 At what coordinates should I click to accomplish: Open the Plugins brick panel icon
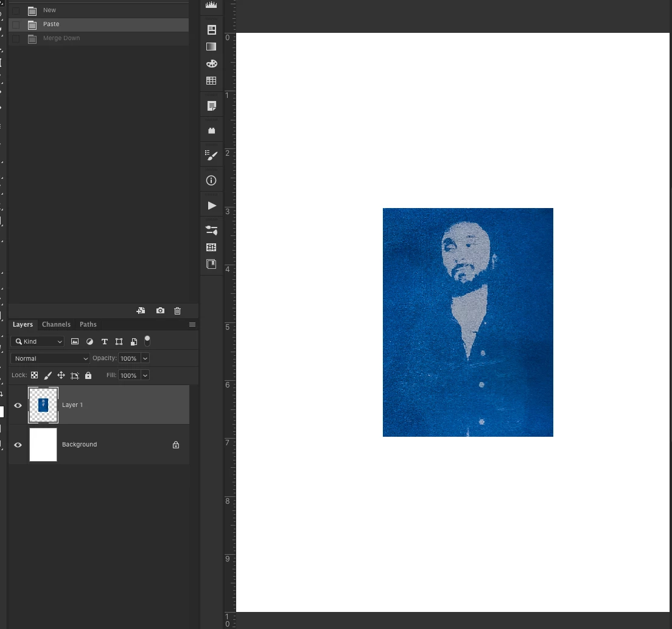coord(211,131)
